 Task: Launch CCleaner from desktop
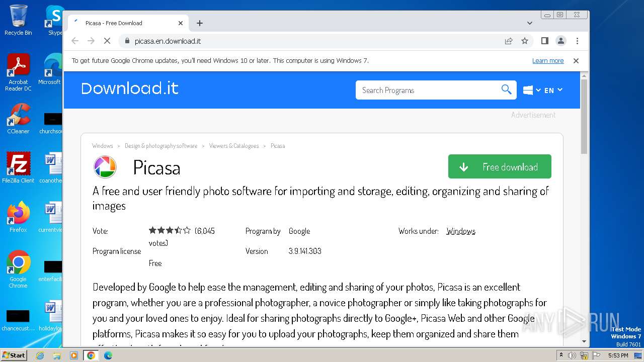pyautogui.click(x=18, y=119)
